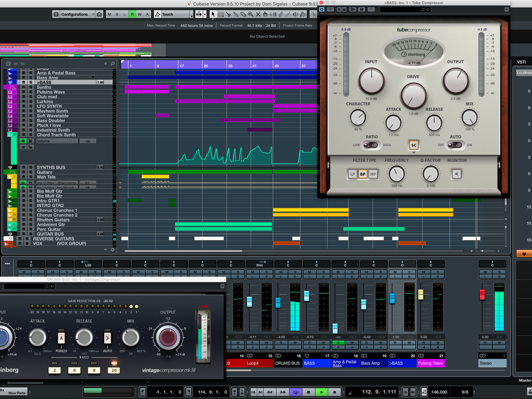Screen dimensions: 532x399
Task: Select the HP filter type
Action: [373, 174]
